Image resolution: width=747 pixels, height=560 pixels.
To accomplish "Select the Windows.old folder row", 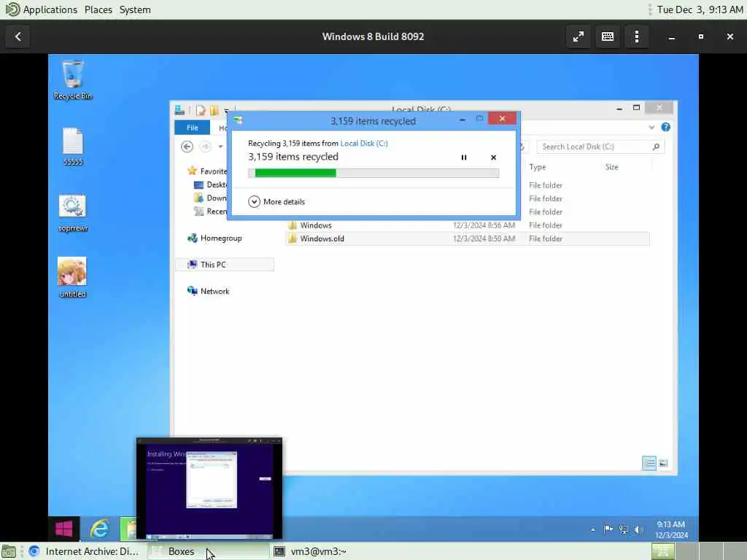I will [468, 238].
